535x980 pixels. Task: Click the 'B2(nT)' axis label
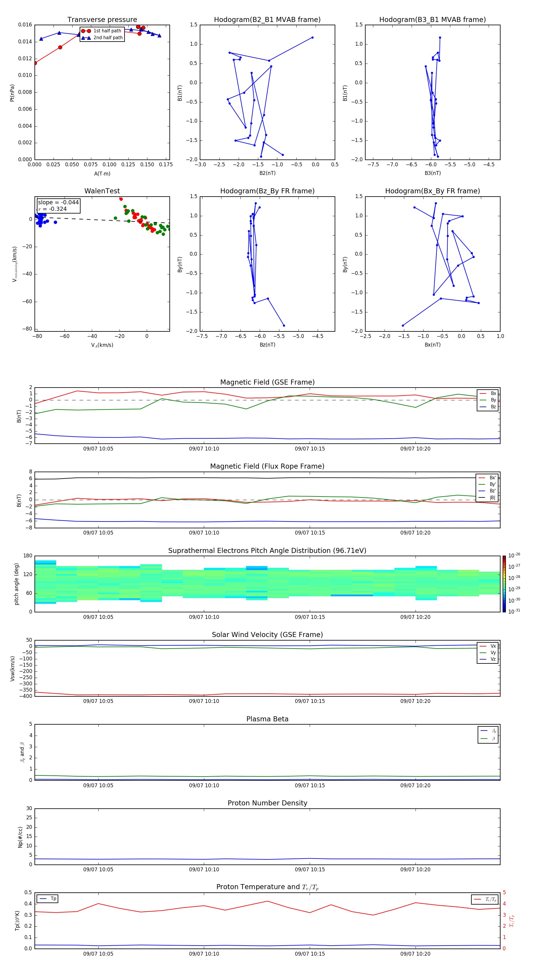tap(267, 173)
